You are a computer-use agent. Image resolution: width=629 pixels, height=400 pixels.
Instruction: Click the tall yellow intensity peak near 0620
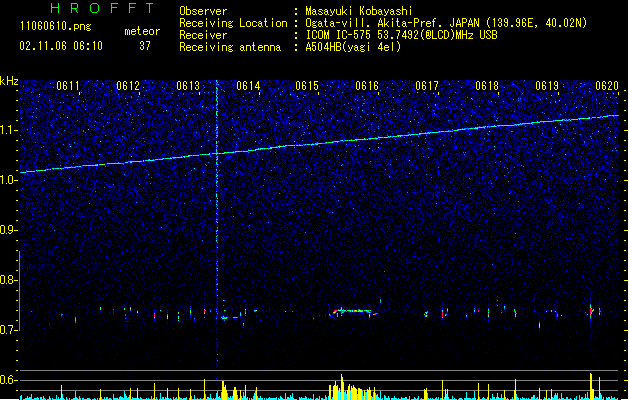(591, 386)
